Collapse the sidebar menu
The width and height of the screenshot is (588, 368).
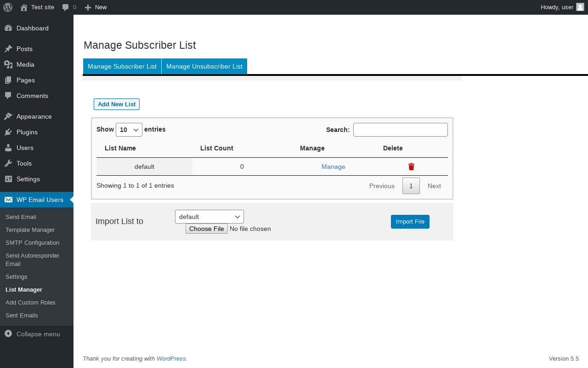pos(38,334)
